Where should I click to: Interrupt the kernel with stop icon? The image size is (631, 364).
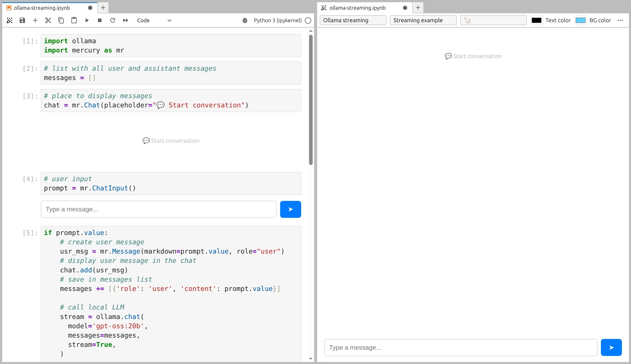tap(100, 20)
